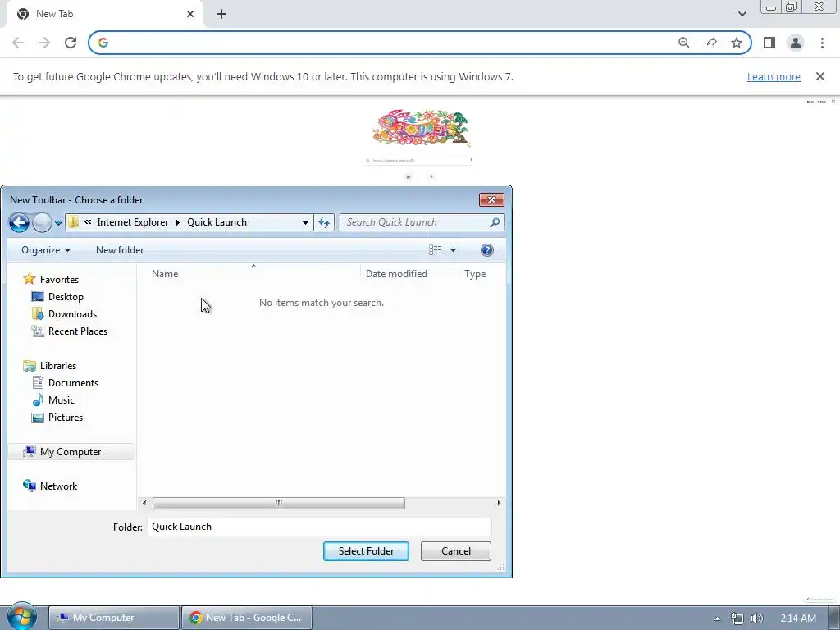Open the Organize menu

(x=46, y=250)
